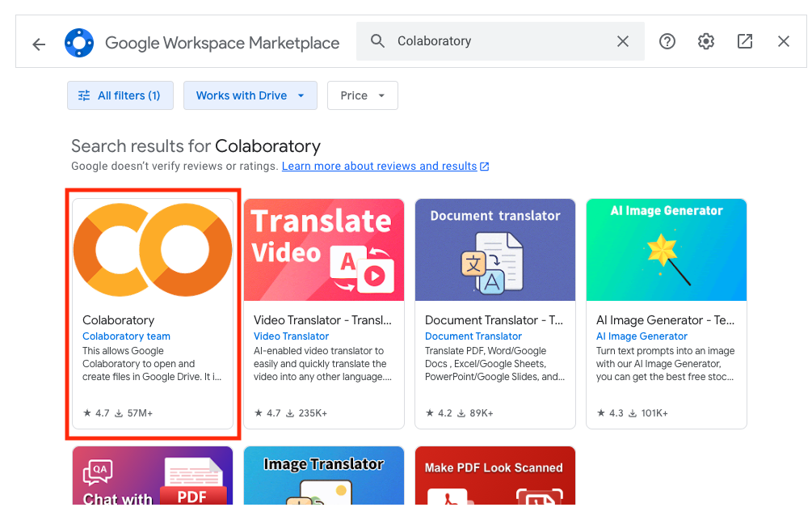812x520 pixels.
Task: Open the All filters (1) button
Action: [x=120, y=95]
